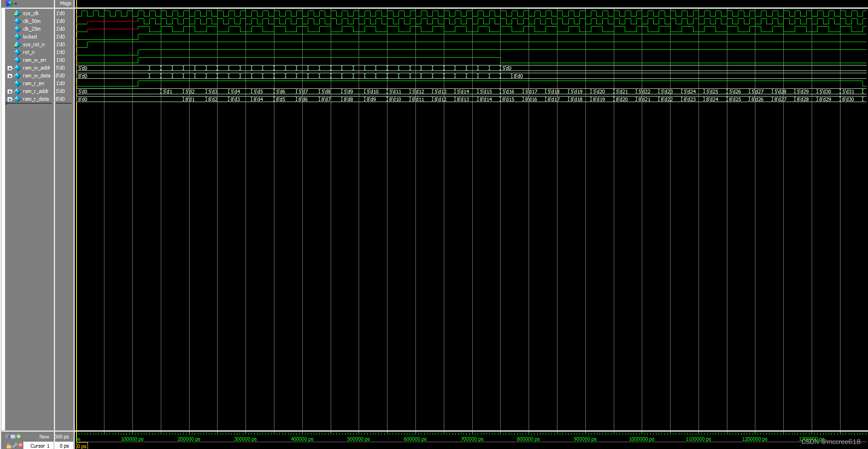This screenshot has height=449, width=868.
Task: Click the clk_50m signal diamond icon
Action: 17,21
